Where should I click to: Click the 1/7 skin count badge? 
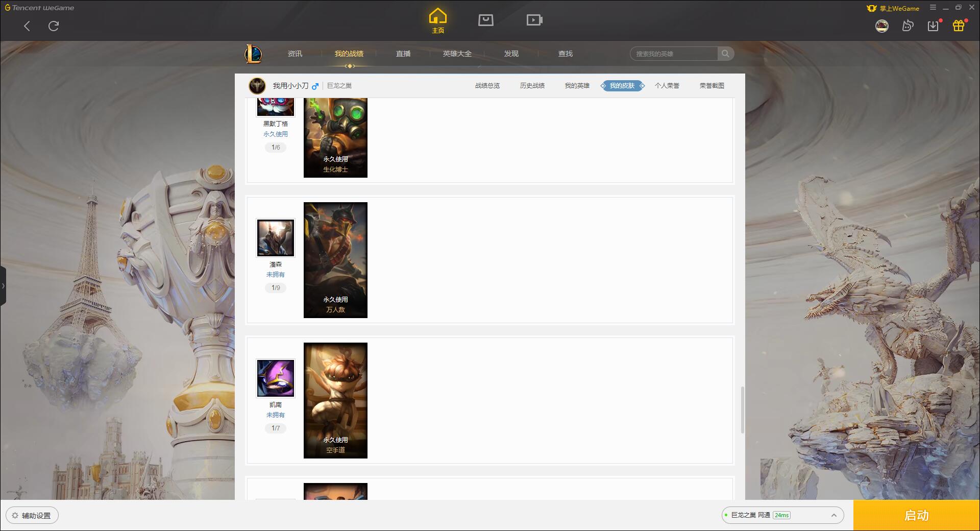pos(276,428)
